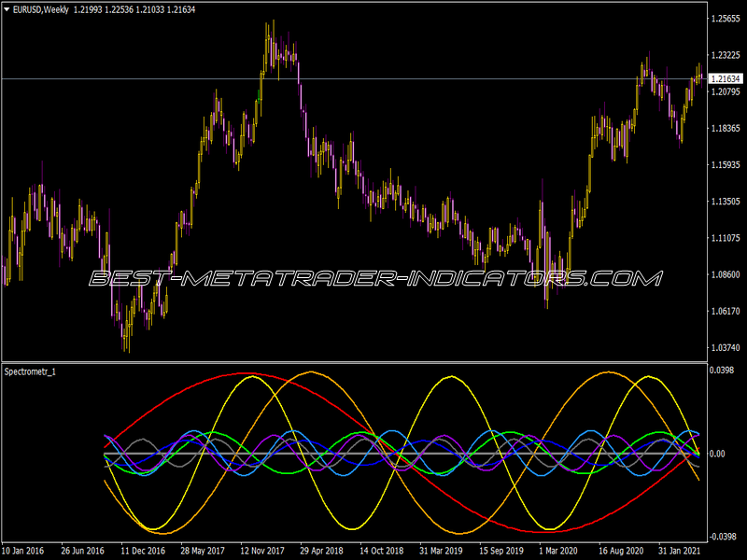
Task: Click the EURUSD,Weekly chart title
Action: pos(41,9)
